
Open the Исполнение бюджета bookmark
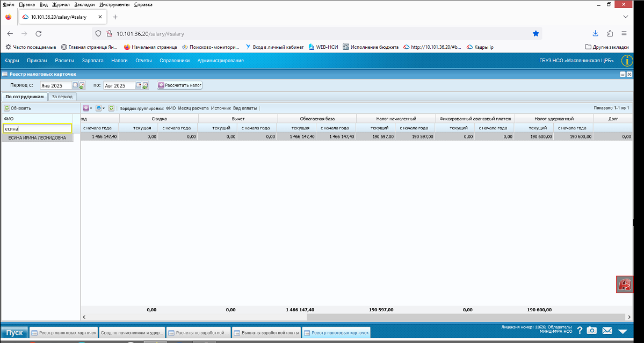click(x=371, y=47)
